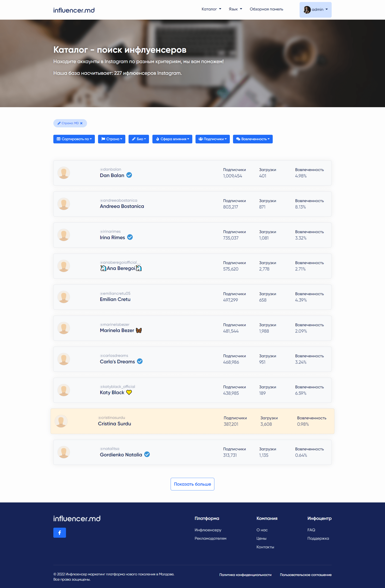Click 'Политика конфиденциальности' footer link
The image size is (385, 588).
coord(245,575)
